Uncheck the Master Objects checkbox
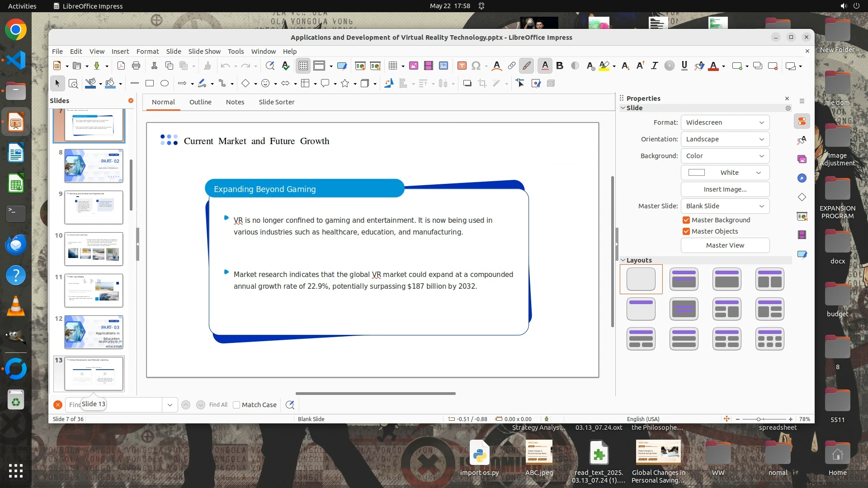The width and height of the screenshot is (868, 488). pyautogui.click(x=686, y=231)
